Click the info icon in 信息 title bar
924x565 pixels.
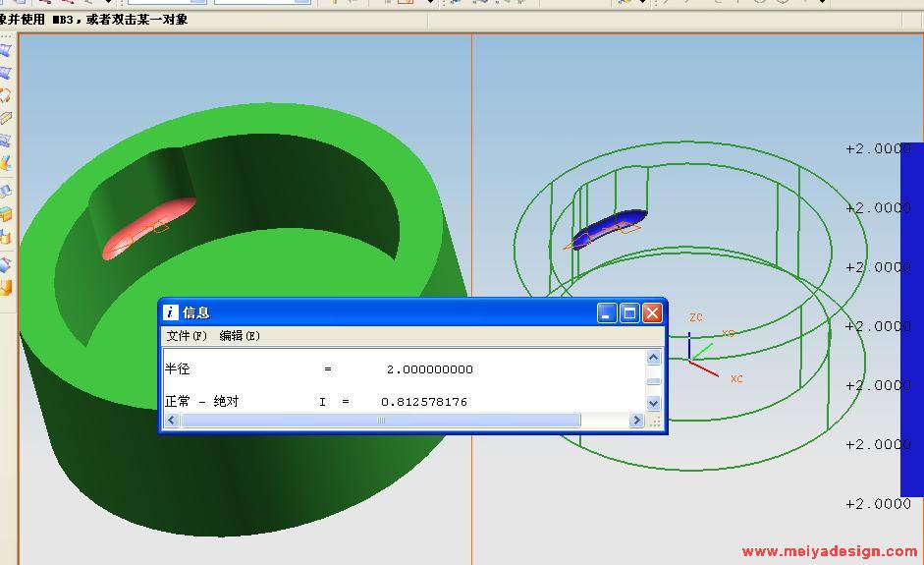(x=170, y=312)
